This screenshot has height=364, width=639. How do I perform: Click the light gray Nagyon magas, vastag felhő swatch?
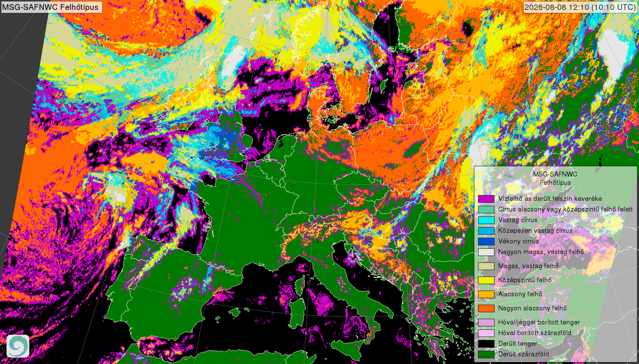(x=486, y=252)
